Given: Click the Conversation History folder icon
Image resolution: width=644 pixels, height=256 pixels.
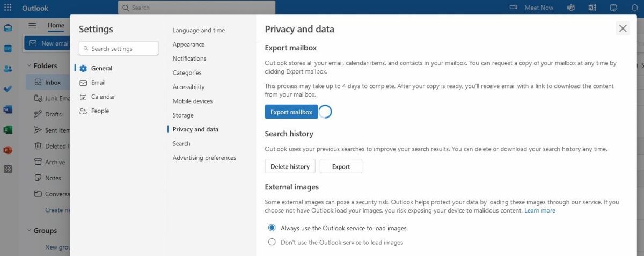Looking at the screenshot, I should click(38, 194).
